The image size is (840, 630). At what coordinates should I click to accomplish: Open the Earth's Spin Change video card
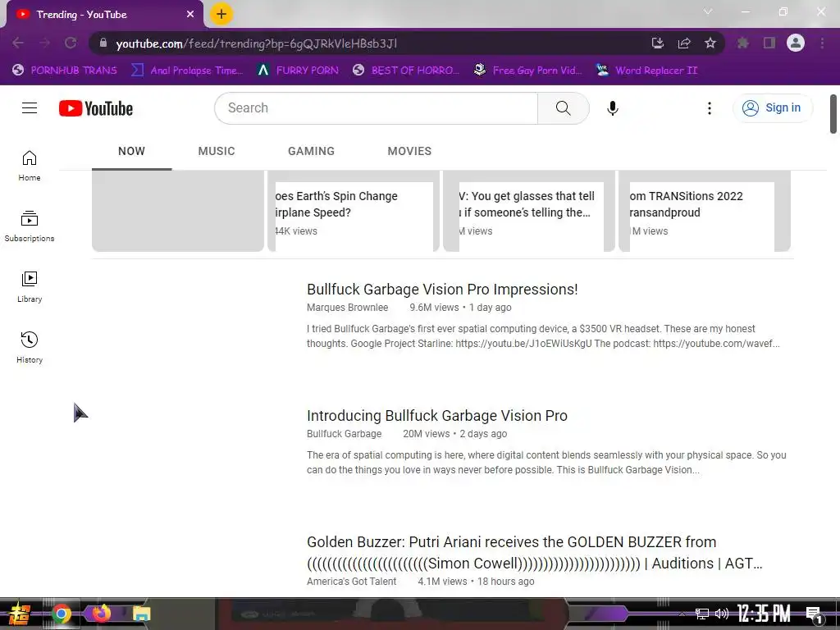click(x=354, y=212)
